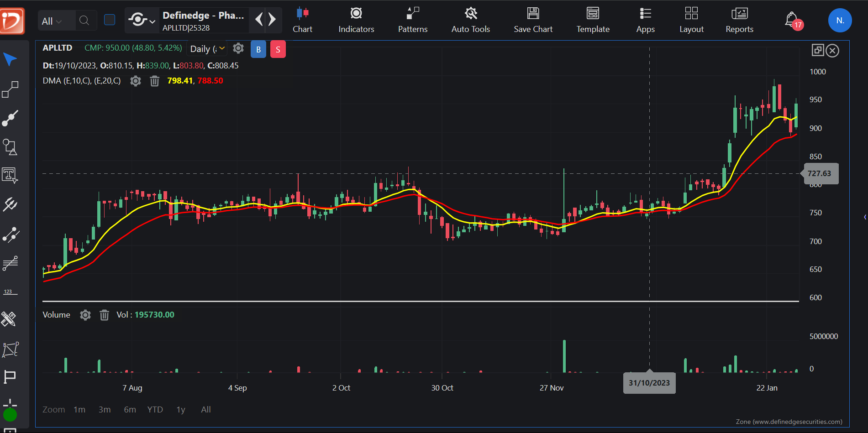Set zoom range to 6m
The width and height of the screenshot is (868, 433).
point(130,410)
